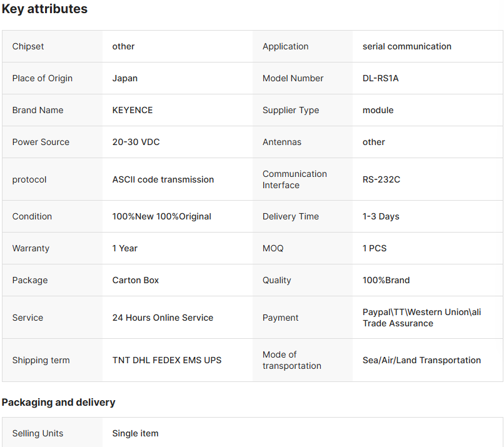The height and width of the screenshot is (447, 504).
Task: Click the 1-3 Days delivery time value
Action: point(381,216)
